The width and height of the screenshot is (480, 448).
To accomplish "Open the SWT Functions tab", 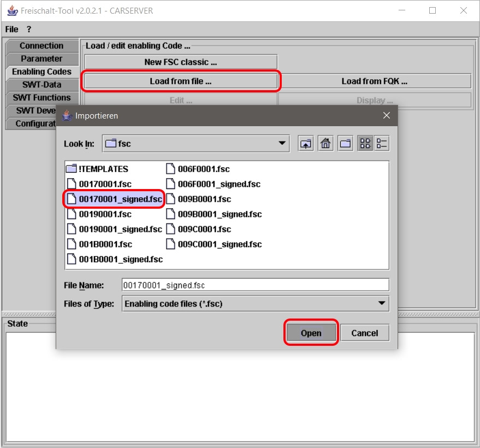I will click(x=42, y=97).
